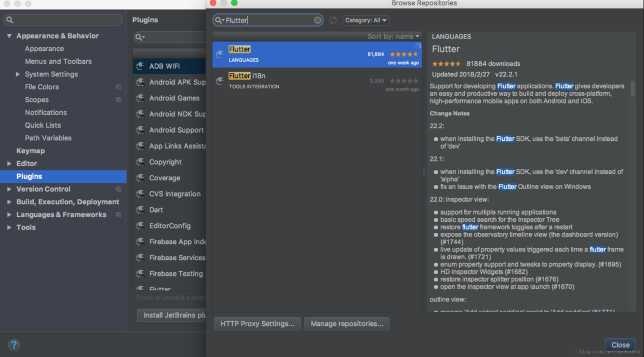Select Keymap settings
This screenshot has width=644, height=357.
coord(30,151)
